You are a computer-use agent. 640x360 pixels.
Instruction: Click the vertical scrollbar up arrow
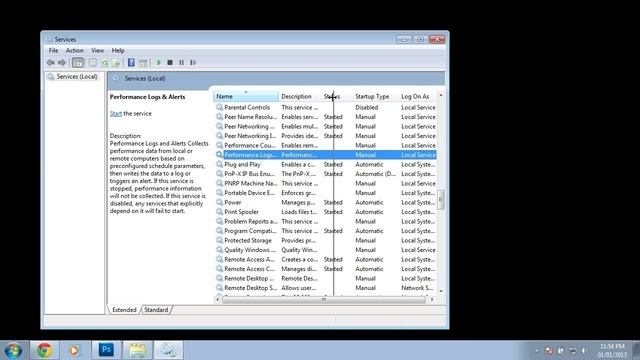pos(441,95)
